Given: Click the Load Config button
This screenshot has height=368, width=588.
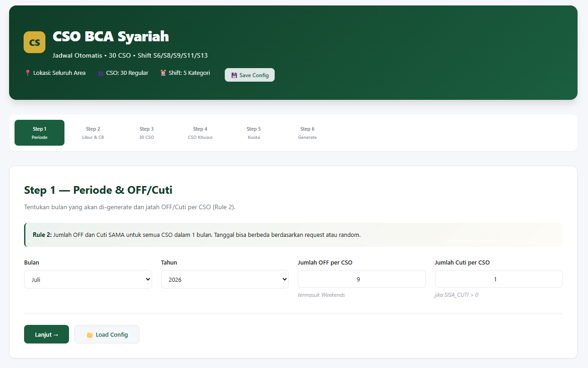Looking at the screenshot, I should (x=107, y=334).
